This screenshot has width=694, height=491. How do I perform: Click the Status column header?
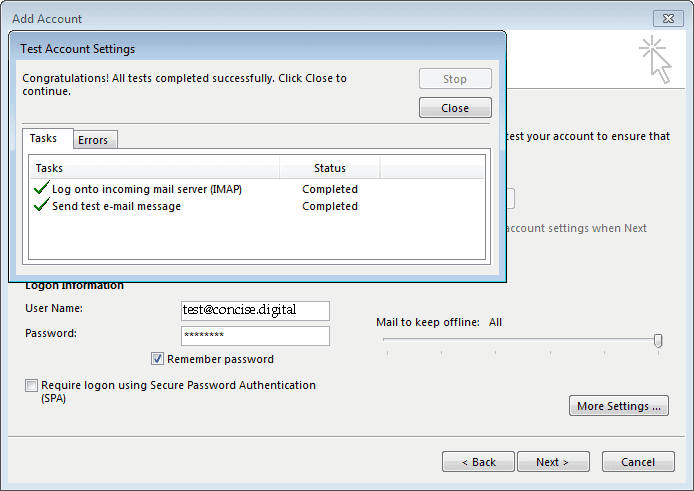click(x=330, y=168)
